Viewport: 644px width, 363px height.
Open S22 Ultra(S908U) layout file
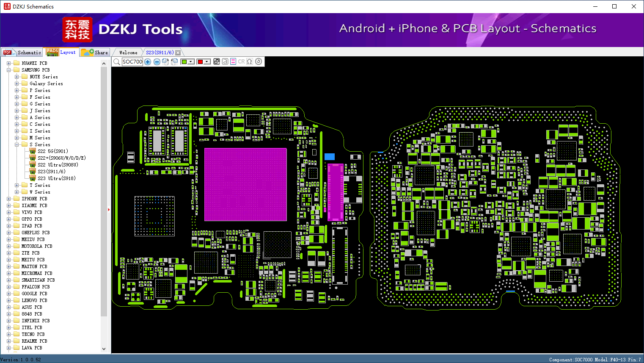[58, 165]
